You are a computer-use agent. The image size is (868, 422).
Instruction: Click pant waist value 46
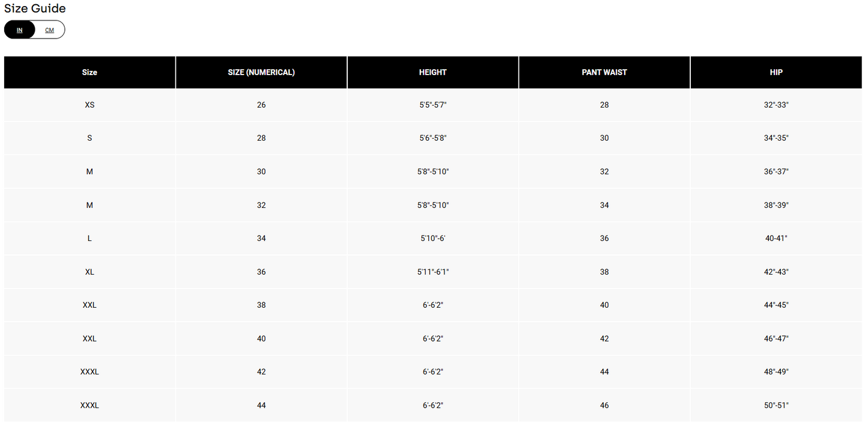(604, 406)
